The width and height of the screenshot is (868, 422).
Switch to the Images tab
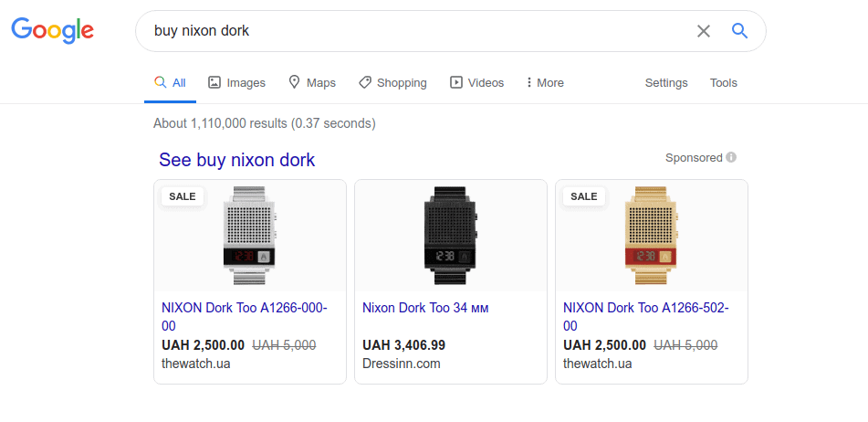click(x=236, y=83)
